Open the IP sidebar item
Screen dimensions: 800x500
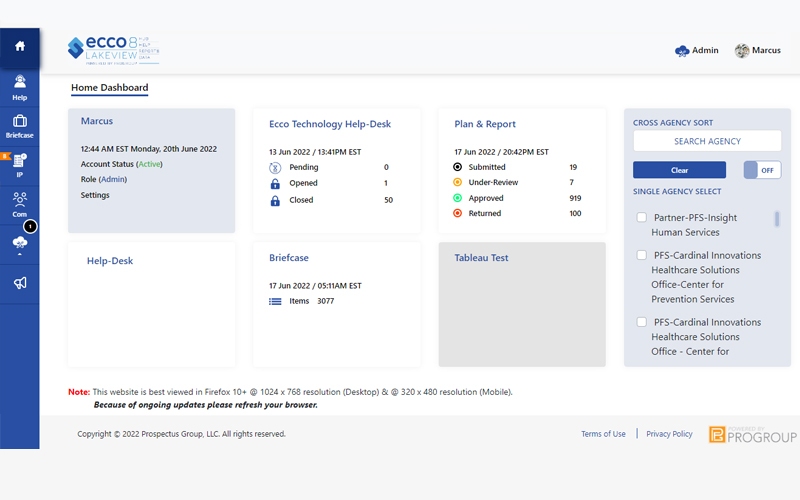point(19,165)
